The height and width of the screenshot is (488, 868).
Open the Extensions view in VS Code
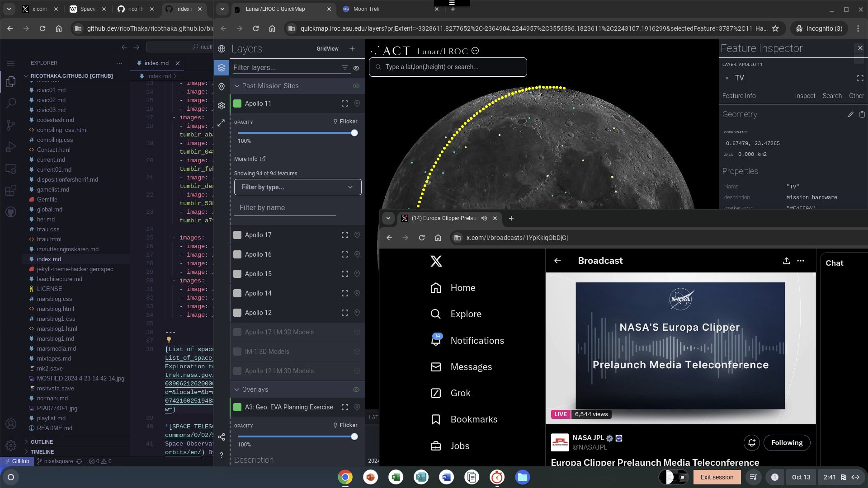click(11, 190)
